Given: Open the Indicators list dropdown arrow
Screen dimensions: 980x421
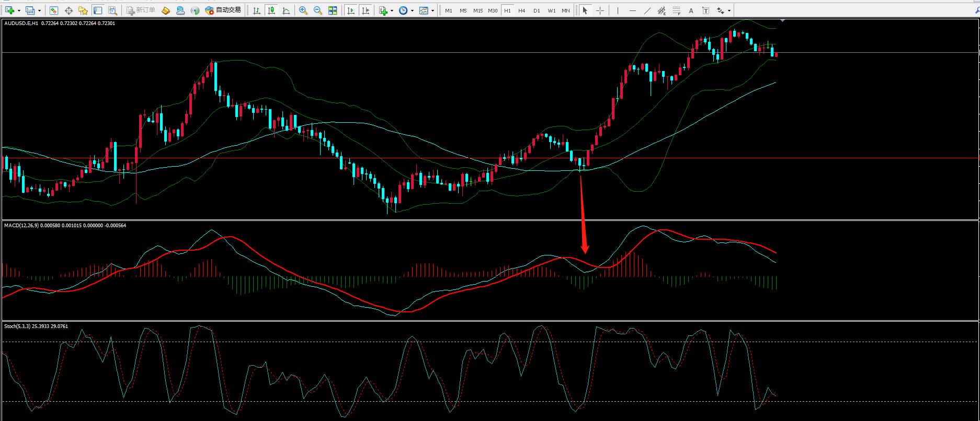Looking at the screenshot, I should pos(392,10).
